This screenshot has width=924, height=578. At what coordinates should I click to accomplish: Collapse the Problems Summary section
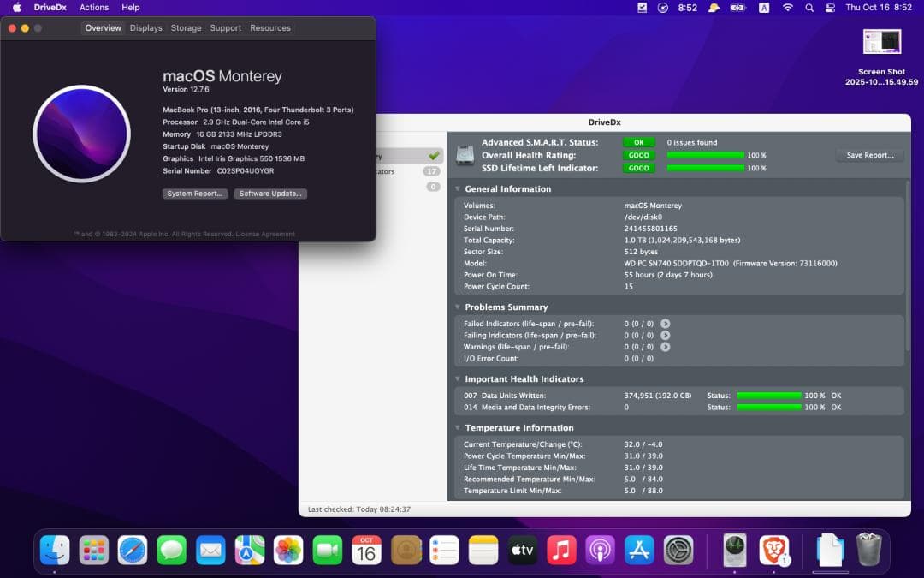pos(458,307)
